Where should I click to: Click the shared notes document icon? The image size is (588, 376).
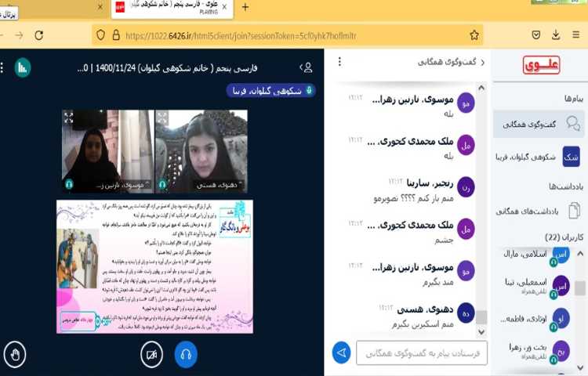pyautogui.click(x=574, y=211)
